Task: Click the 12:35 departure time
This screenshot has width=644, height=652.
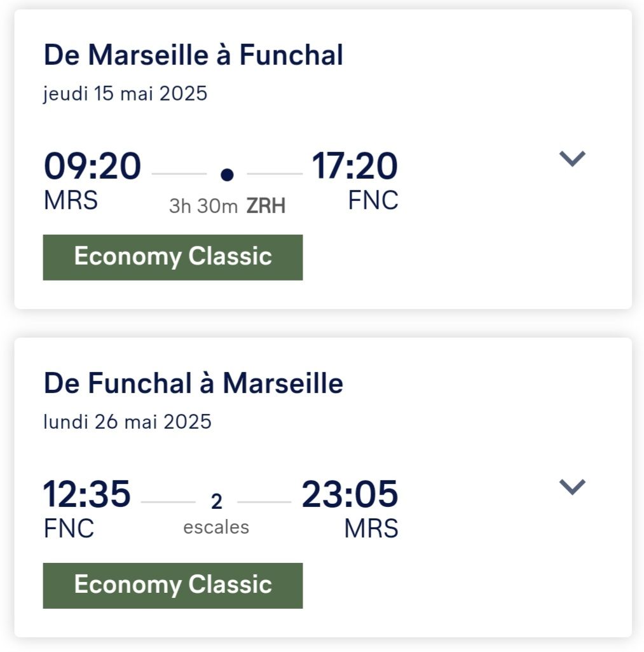Action: tap(86, 494)
